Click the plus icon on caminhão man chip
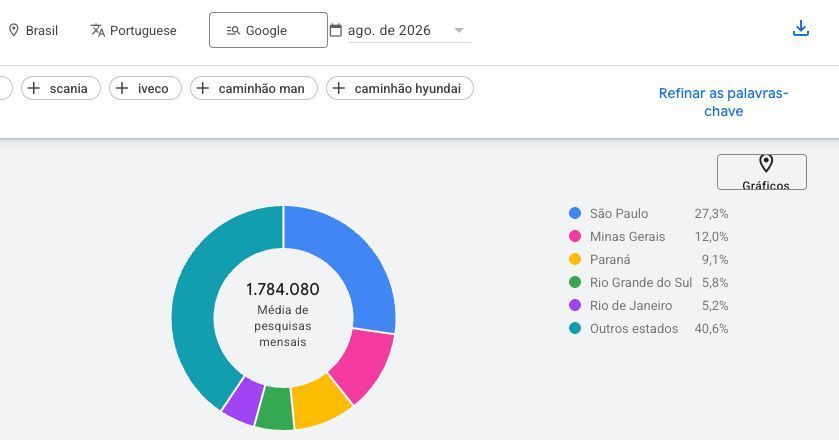 pos(203,88)
